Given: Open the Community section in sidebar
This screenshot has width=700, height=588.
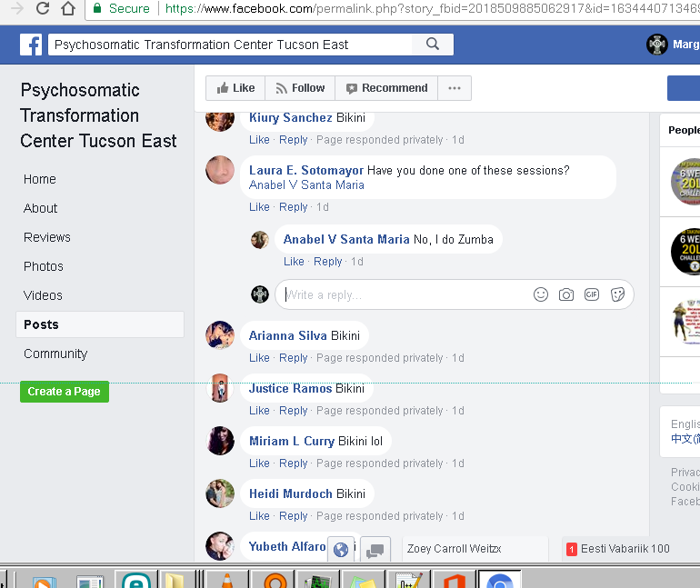Looking at the screenshot, I should click(x=55, y=354).
